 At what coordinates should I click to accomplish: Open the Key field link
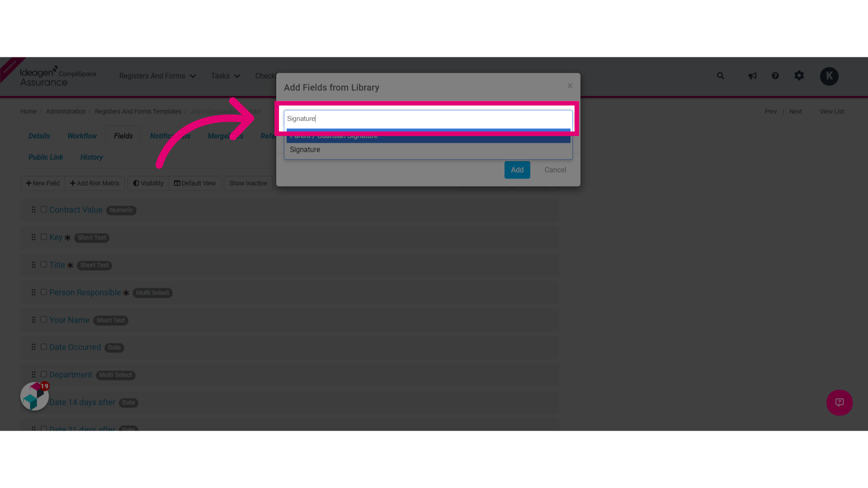tap(56, 238)
